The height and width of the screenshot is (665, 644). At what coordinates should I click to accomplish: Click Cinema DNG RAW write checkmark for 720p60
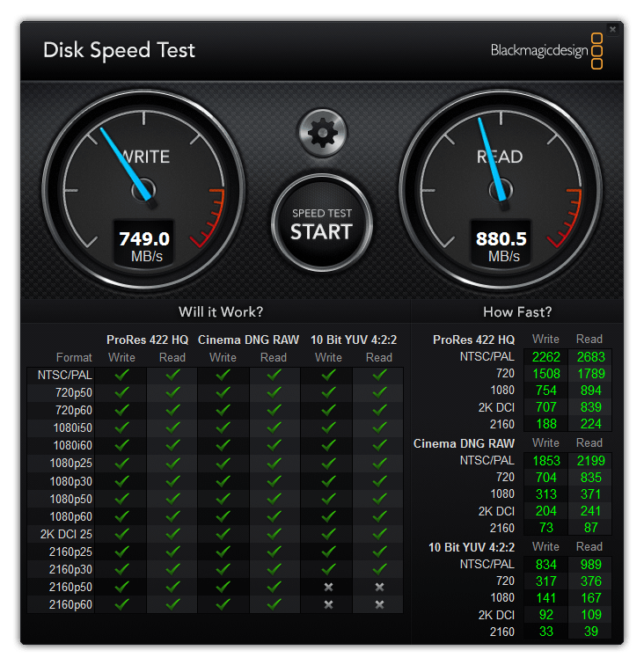click(x=223, y=410)
